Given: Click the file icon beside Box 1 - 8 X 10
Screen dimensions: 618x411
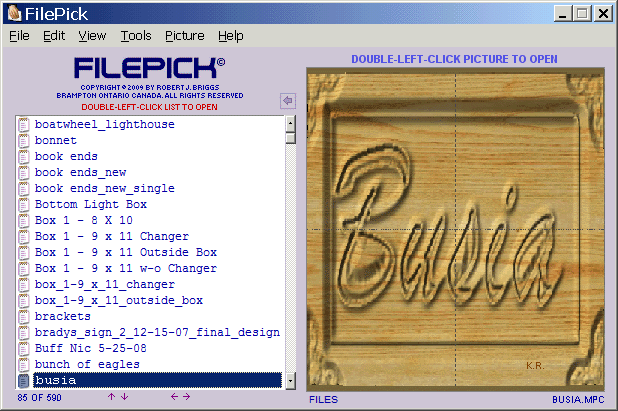Looking at the screenshot, I should pos(24,221).
